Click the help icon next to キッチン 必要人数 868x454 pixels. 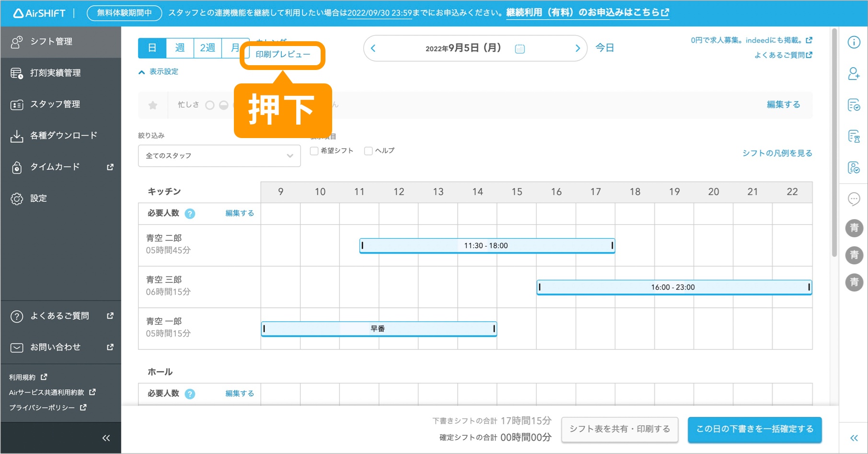pos(190,214)
